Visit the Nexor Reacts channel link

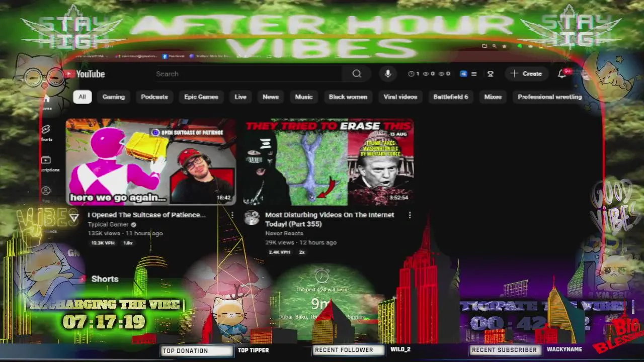click(x=284, y=233)
